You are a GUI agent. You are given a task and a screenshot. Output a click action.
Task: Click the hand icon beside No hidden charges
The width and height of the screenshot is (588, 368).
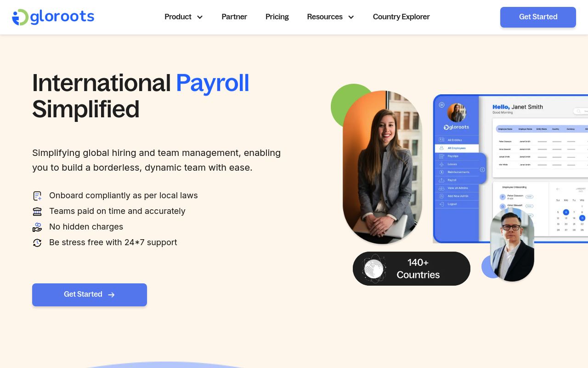pos(37,227)
